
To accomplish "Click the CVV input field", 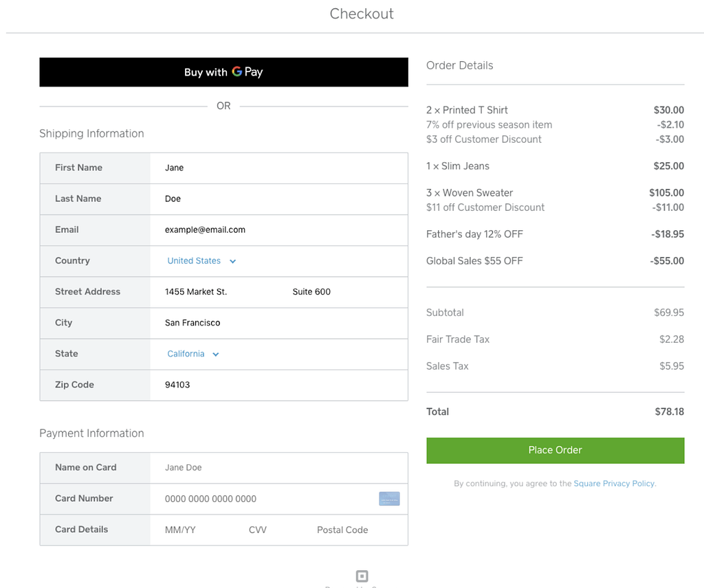I will click(x=269, y=529).
